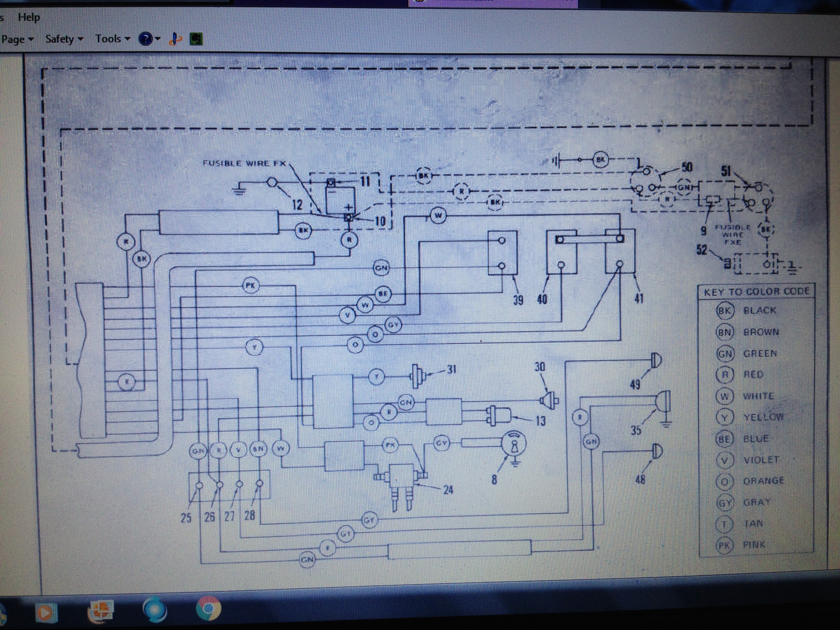Click component number 48 label
This screenshot has width=840, height=630.
click(640, 480)
